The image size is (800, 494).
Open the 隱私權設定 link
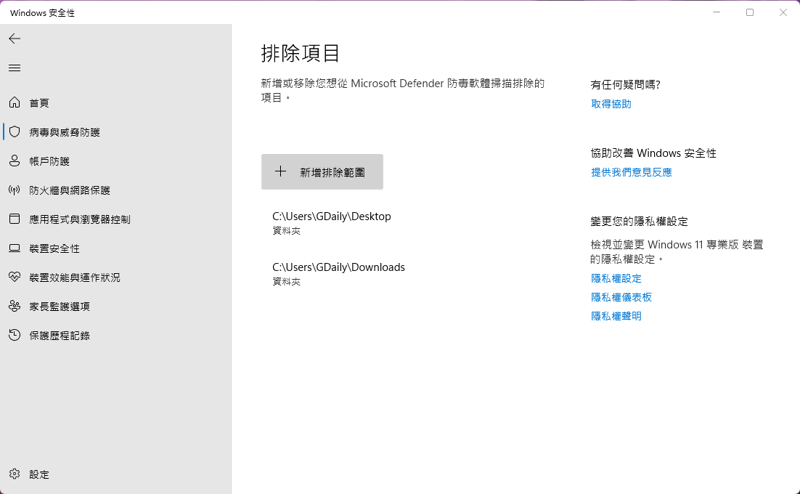[x=616, y=279]
